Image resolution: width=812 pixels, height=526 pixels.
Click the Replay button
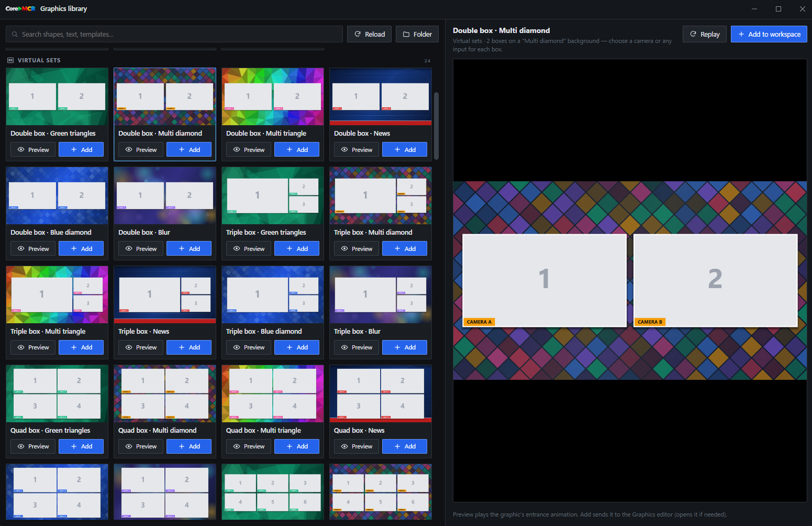click(x=704, y=34)
